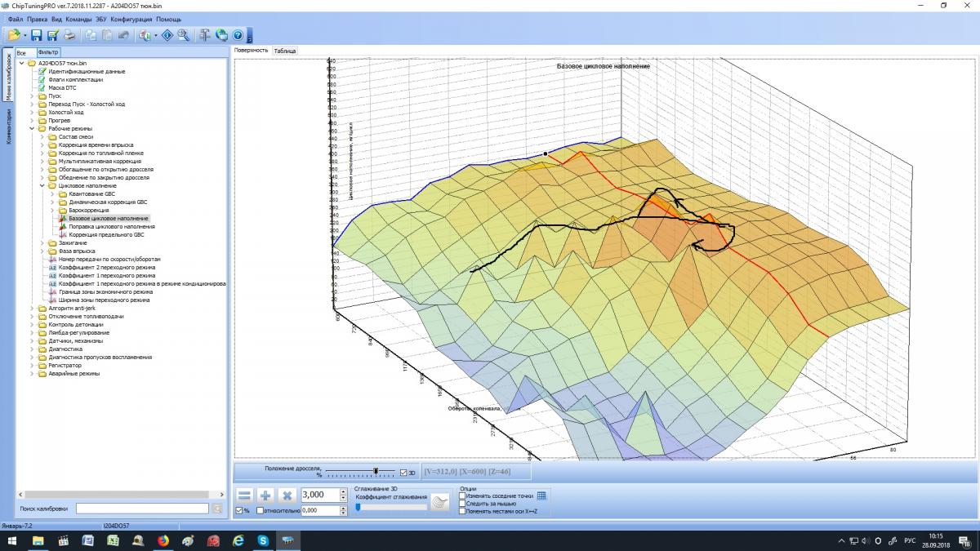Click the Положение дросселя slider
980x551 pixels.
tap(361, 471)
